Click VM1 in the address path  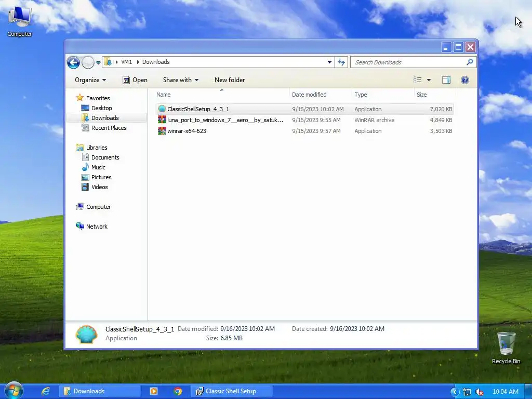[127, 62]
